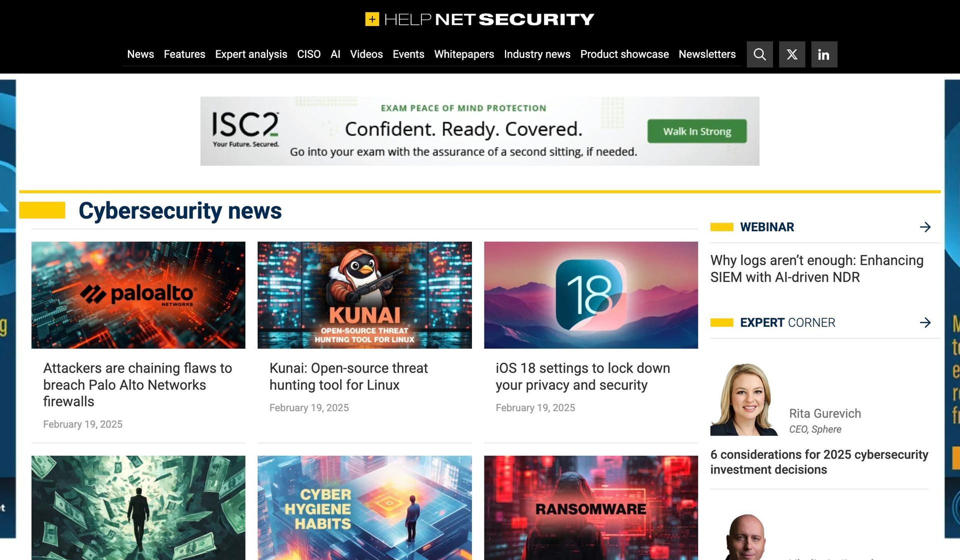The width and height of the screenshot is (960, 560).
Task: Open '6 considerations for 2025 cybersecurity' article
Action: (819, 462)
